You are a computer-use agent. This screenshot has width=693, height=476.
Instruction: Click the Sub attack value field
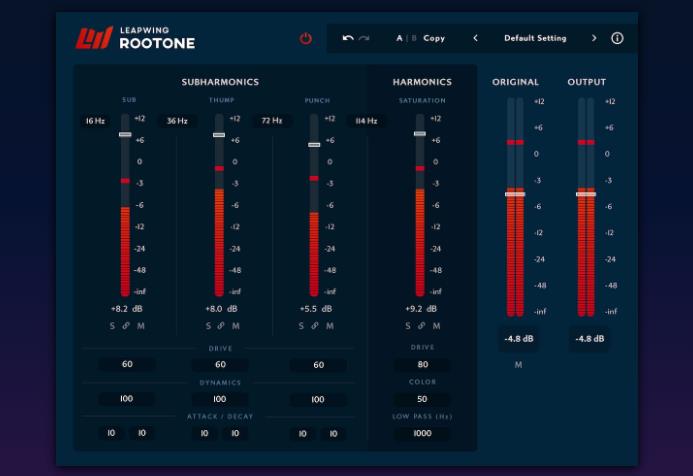pyautogui.click(x=111, y=433)
